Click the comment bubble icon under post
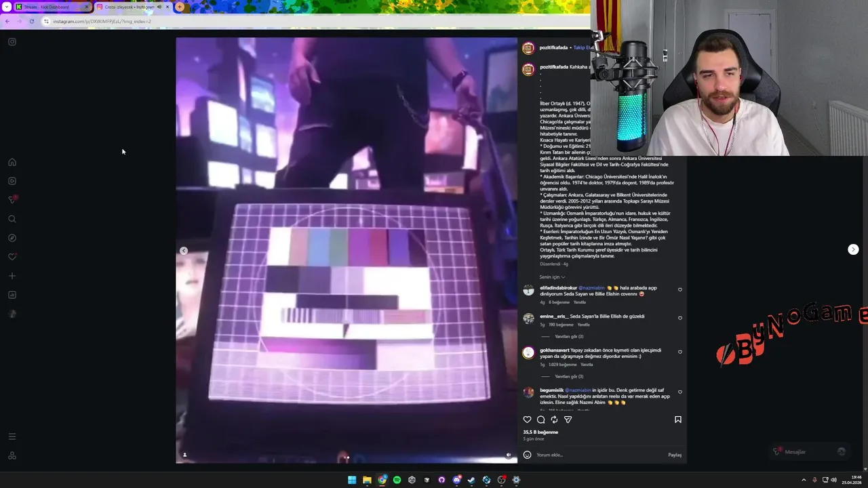Viewport: 868px width, 488px height. pyautogui.click(x=540, y=420)
